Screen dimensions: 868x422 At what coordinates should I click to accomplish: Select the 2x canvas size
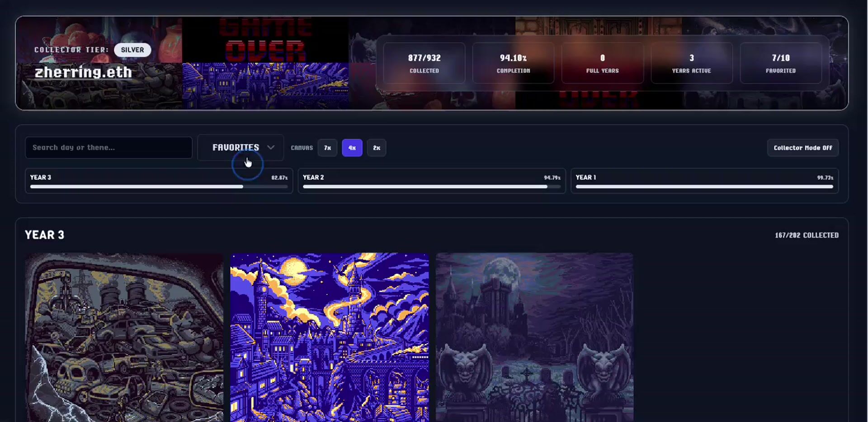point(377,148)
